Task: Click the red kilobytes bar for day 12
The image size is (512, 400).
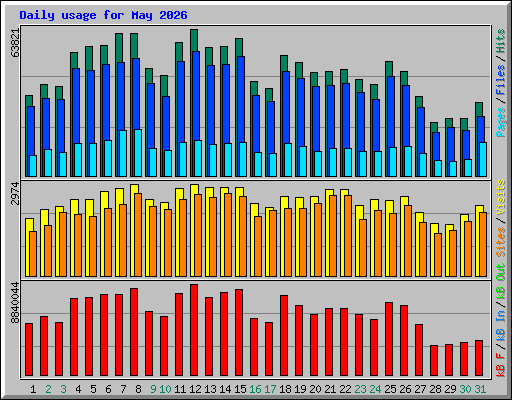Action: click(194, 330)
